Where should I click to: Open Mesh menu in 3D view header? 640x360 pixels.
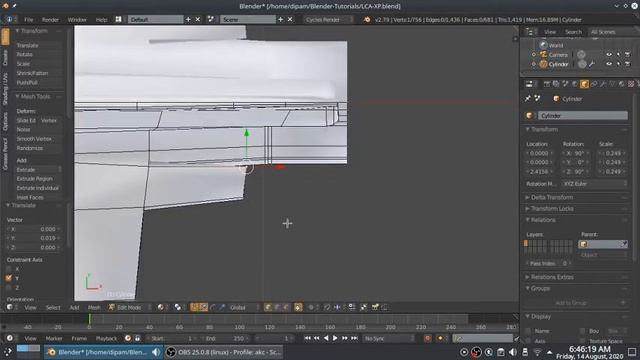(x=94, y=307)
